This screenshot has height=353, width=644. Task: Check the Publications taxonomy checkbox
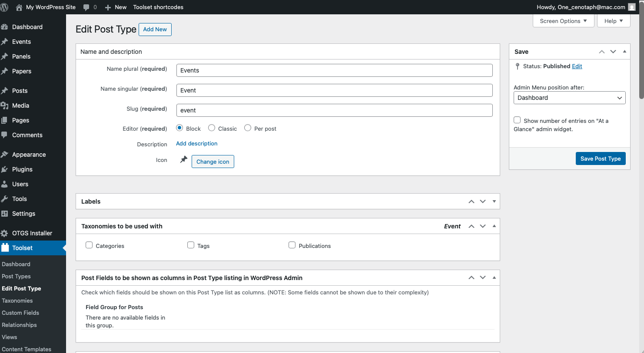point(292,245)
